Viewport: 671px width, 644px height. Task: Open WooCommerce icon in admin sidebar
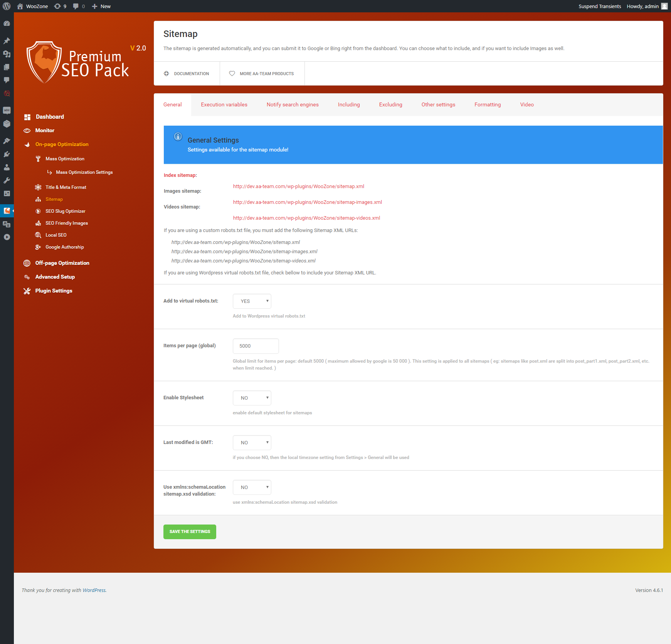(7, 111)
